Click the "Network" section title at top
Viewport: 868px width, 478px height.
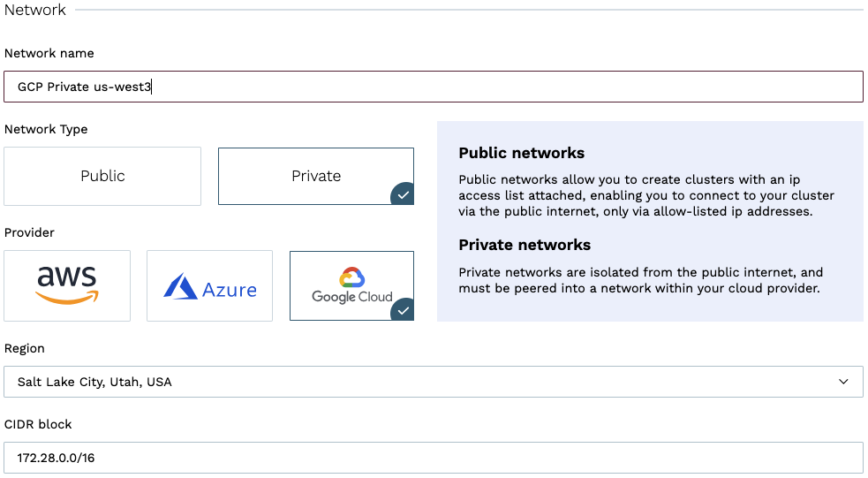[35, 10]
